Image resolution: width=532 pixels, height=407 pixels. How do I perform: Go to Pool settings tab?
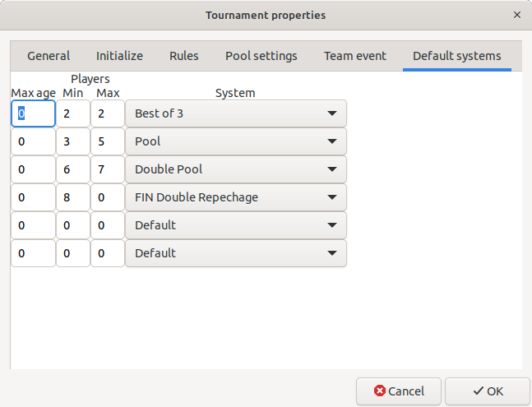point(261,56)
